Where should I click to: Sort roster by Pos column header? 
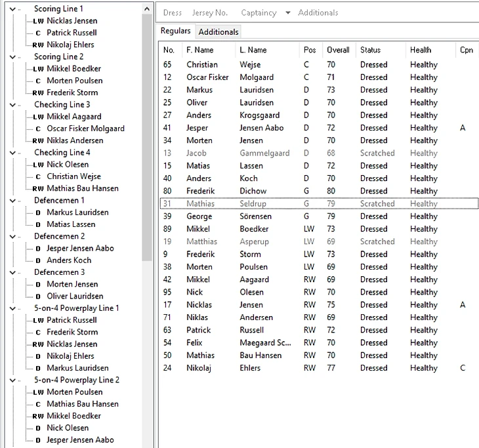(x=311, y=50)
